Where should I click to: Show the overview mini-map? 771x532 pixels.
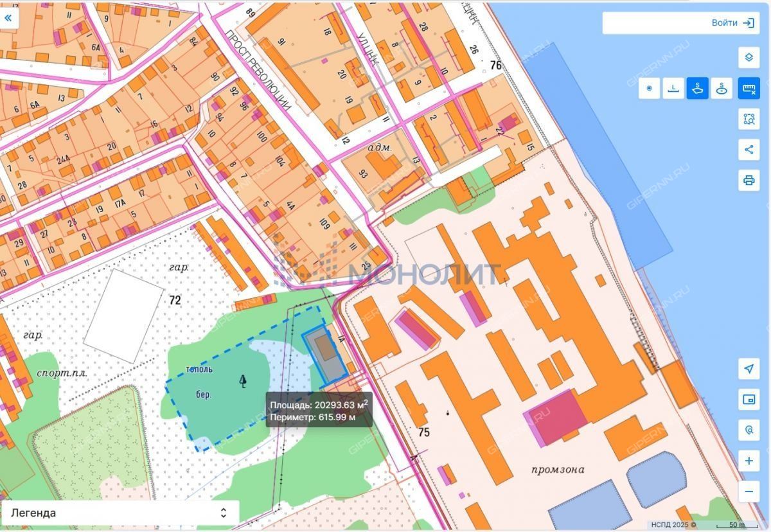(x=749, y=400)
